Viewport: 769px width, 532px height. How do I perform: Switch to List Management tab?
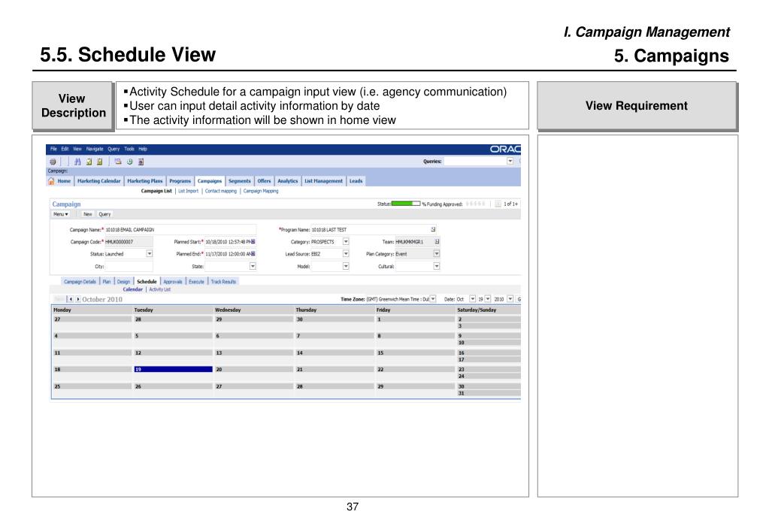pyautogui.click(x=324, y=181)
